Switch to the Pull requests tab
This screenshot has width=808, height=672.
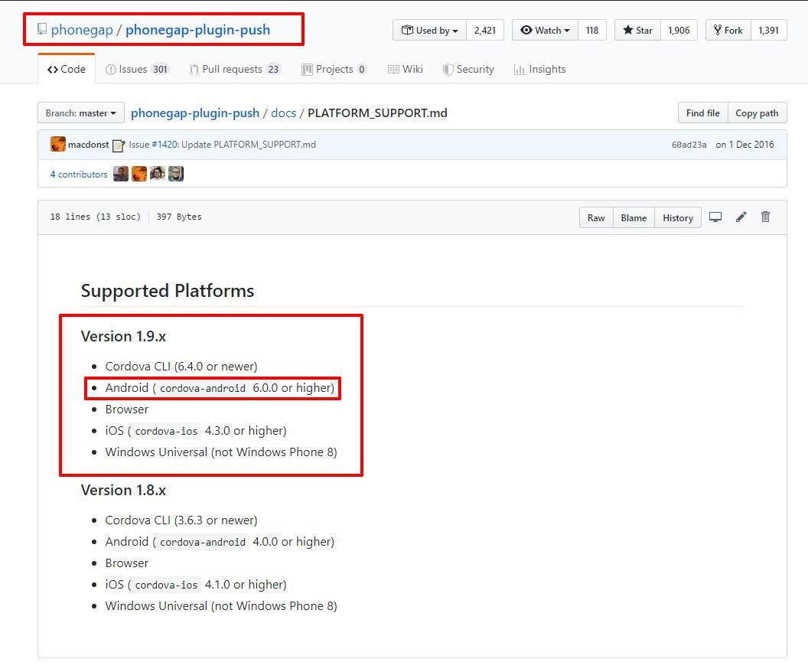(235, 69)
